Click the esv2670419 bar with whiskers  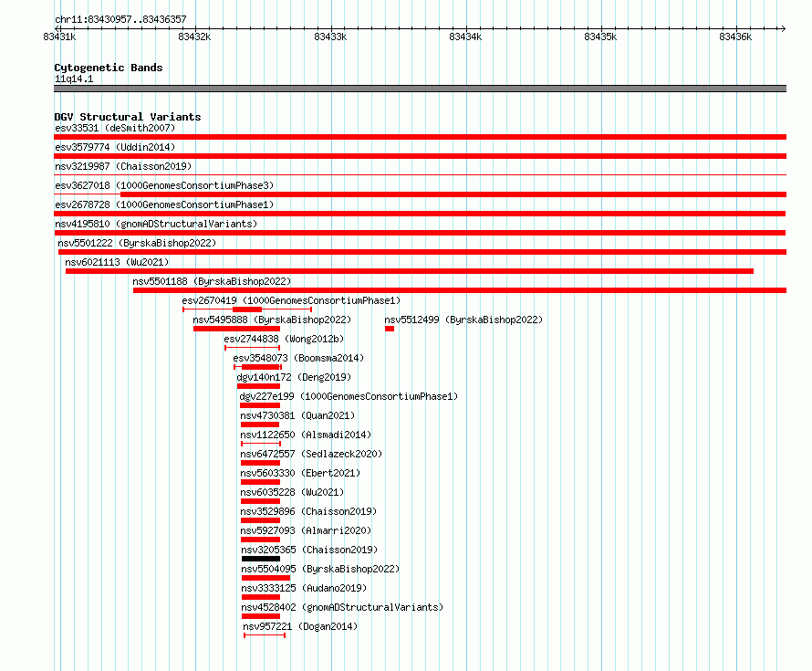coord(247,309)
